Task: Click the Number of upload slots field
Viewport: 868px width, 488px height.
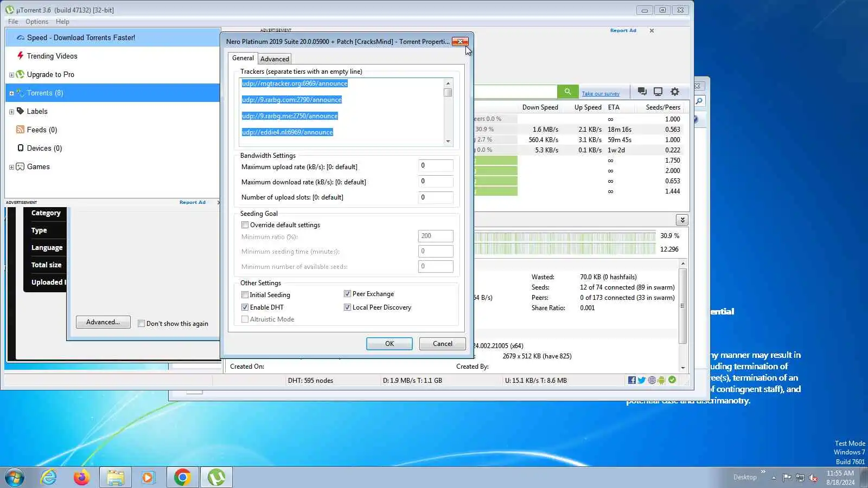Action: click(x=436, y=197)
